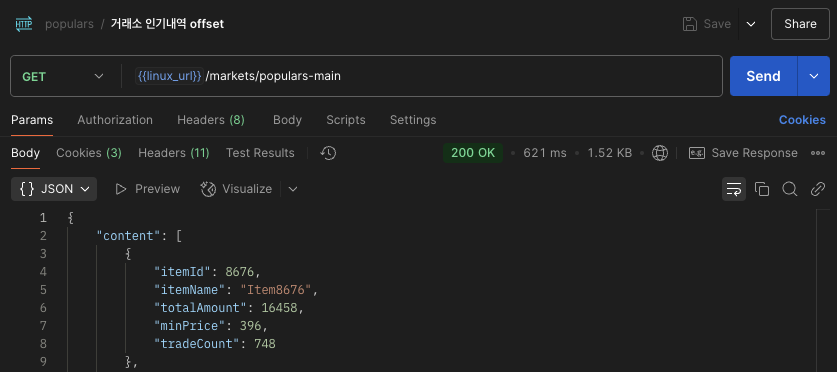
Task: Click the Save Response example icon
Action: [x=697, y=153]
